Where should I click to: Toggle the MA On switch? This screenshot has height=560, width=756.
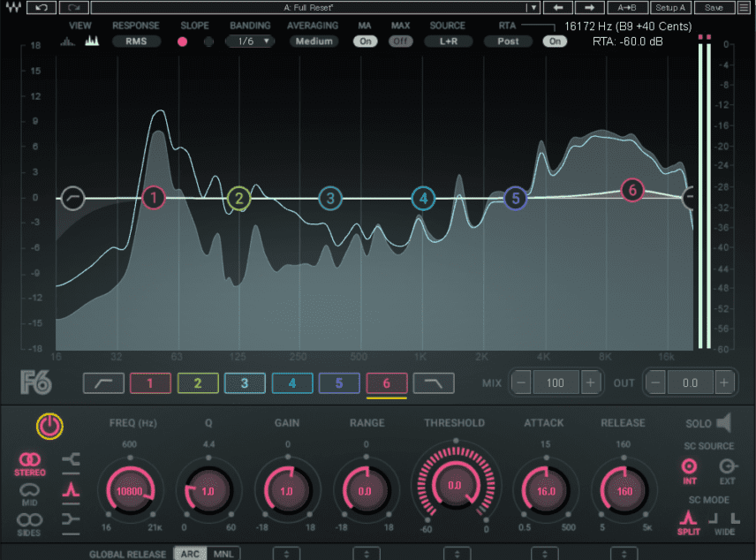[365, 42]
